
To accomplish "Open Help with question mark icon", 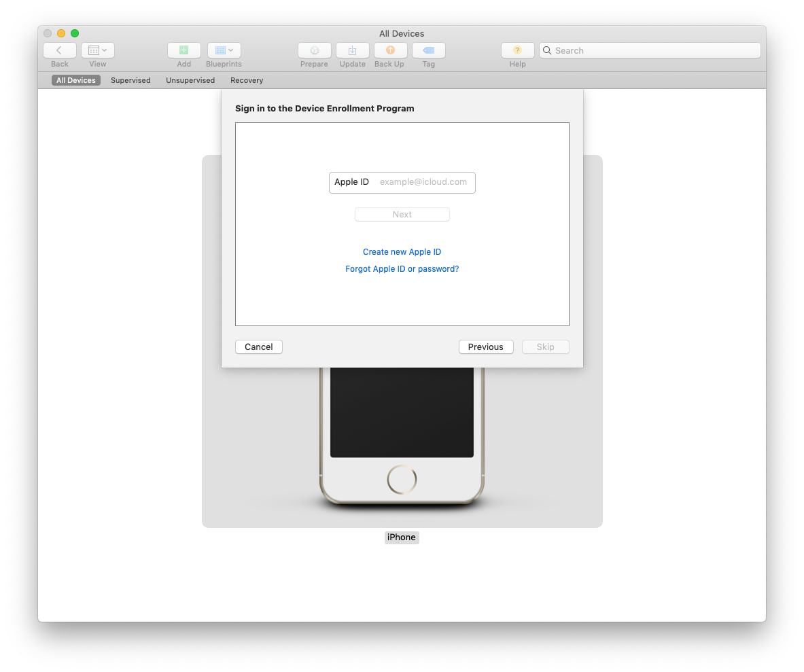I will tap(517, 50).
